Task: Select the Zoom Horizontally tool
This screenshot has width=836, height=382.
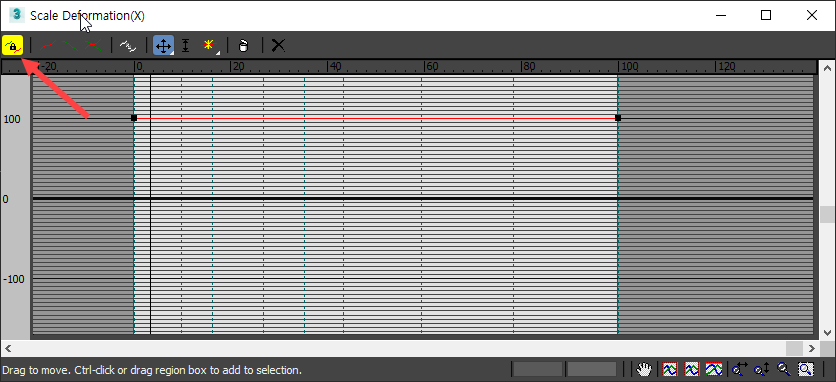Action: (x=739, y=369)
